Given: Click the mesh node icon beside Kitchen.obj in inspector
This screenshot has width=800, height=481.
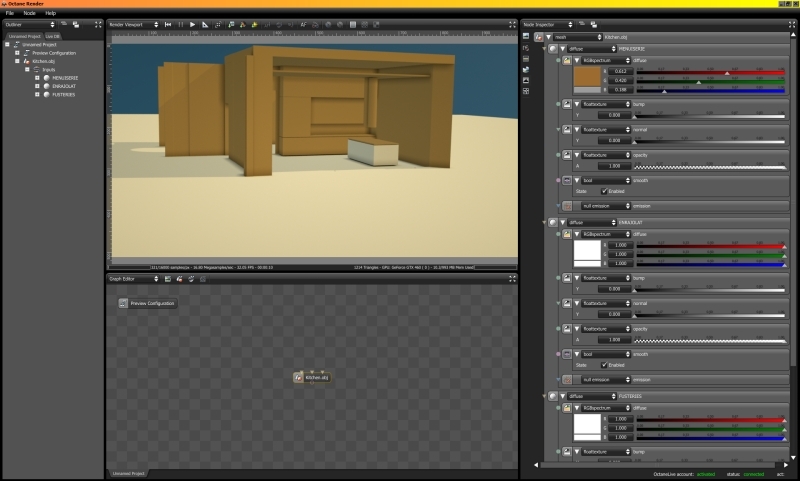Looking at the screenshot, I should [x=538, y=37].
